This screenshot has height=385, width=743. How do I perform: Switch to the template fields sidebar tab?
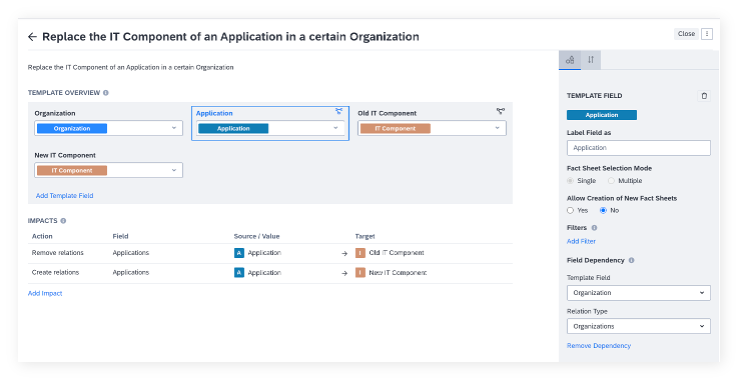click(x=570, y=60)
